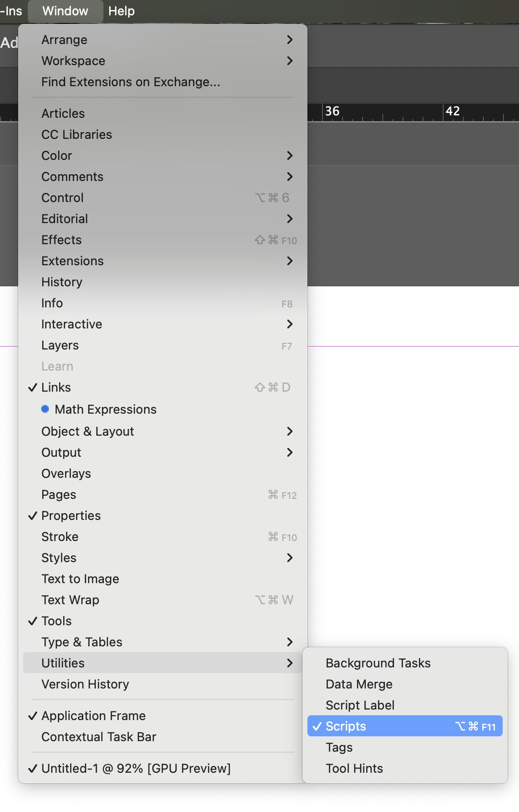Expand the Workspace submenu
The width and height of the screenshot is (519, 812).
pyautogui.click(x=290, y=61)
